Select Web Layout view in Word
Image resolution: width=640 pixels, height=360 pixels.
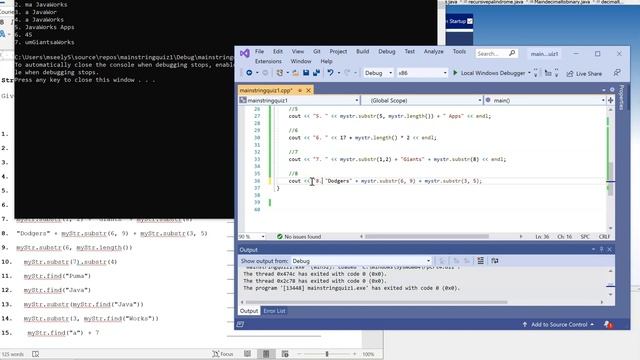285,354
